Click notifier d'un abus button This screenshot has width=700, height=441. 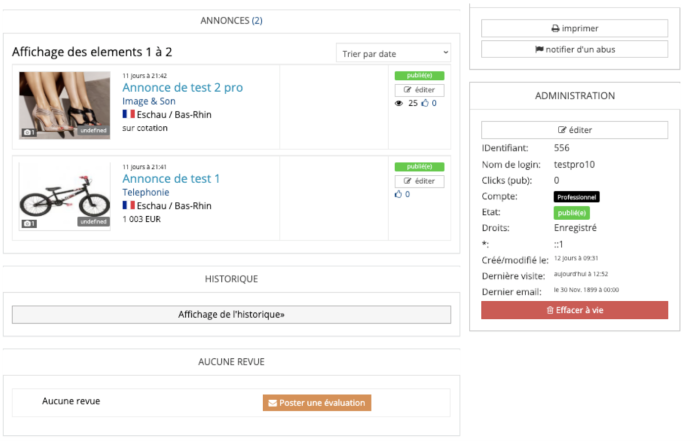574,49
